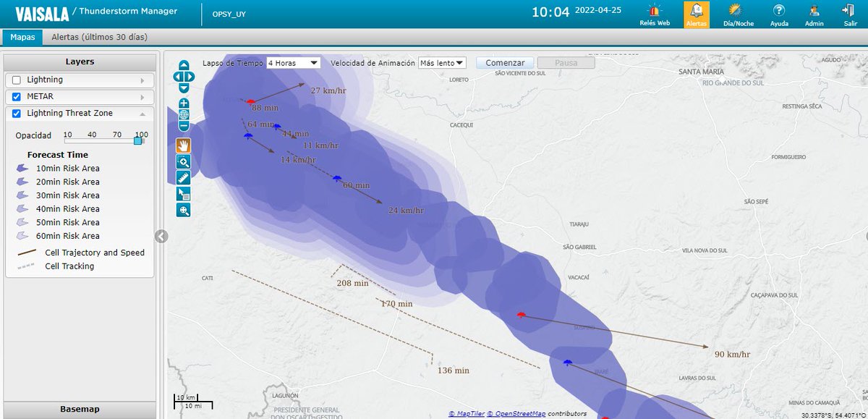Screen dimensions: 868x419
Task: Click red storm cell near 88 min
Action: [250, 102]
